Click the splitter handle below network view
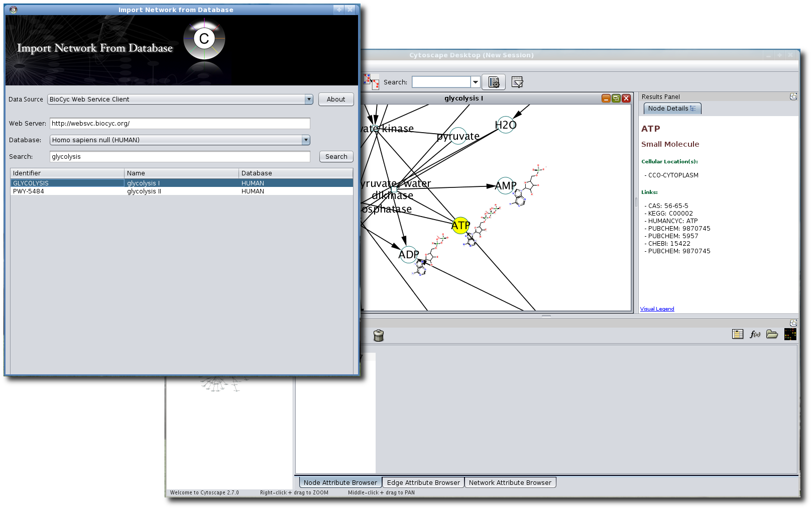This screenshot has width=812, height=509. 546,316
